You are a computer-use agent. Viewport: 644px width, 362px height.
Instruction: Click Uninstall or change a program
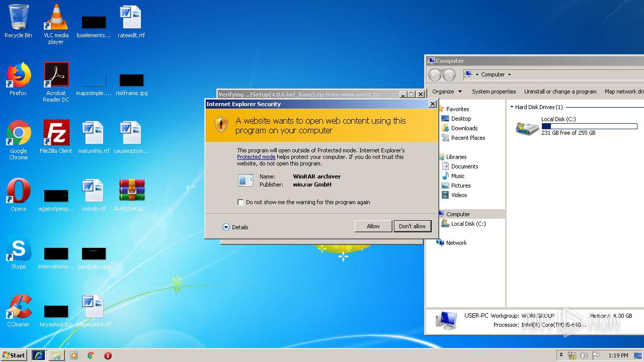click(x=560, y=92)
